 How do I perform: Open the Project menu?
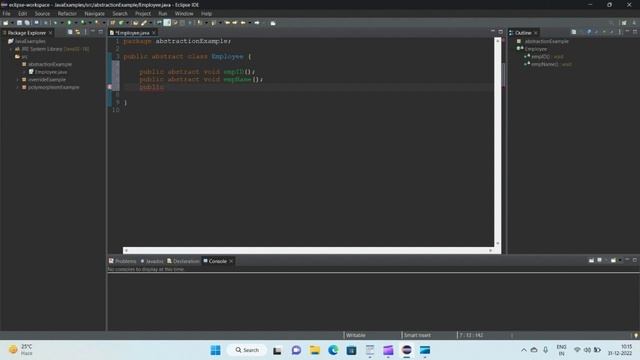[x=143, y=13]
